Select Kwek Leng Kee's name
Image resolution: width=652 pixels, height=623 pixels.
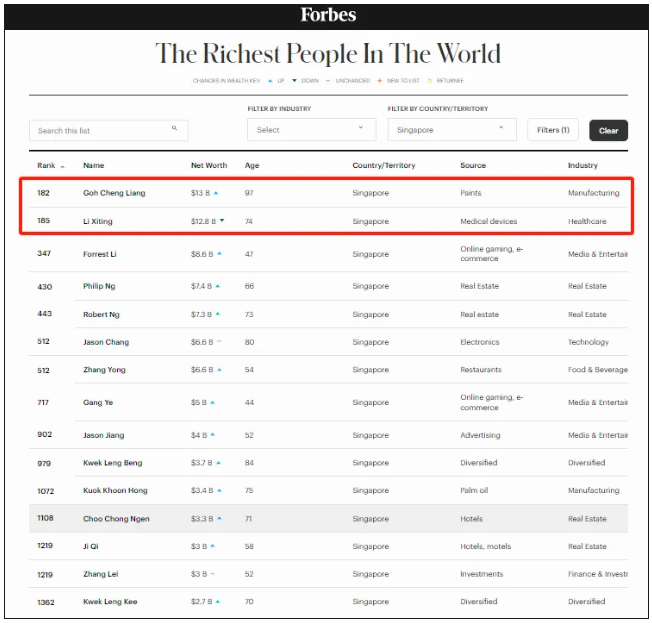click(110, 602)
